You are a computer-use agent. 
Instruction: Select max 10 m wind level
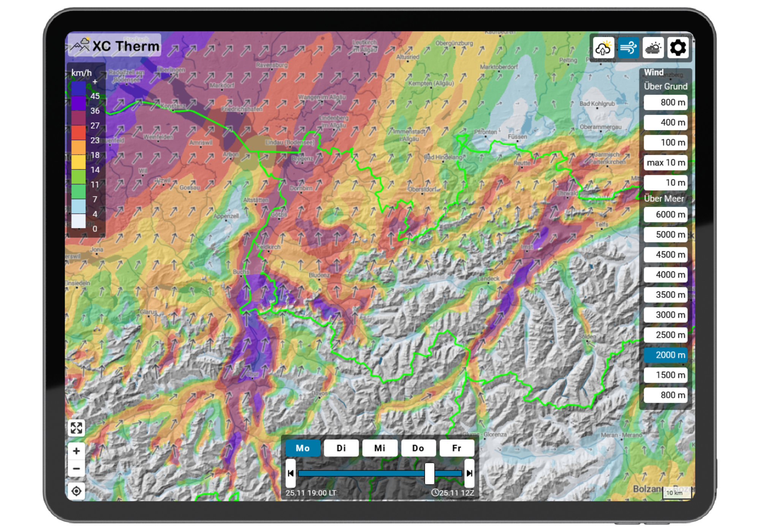tap(666, 163)
